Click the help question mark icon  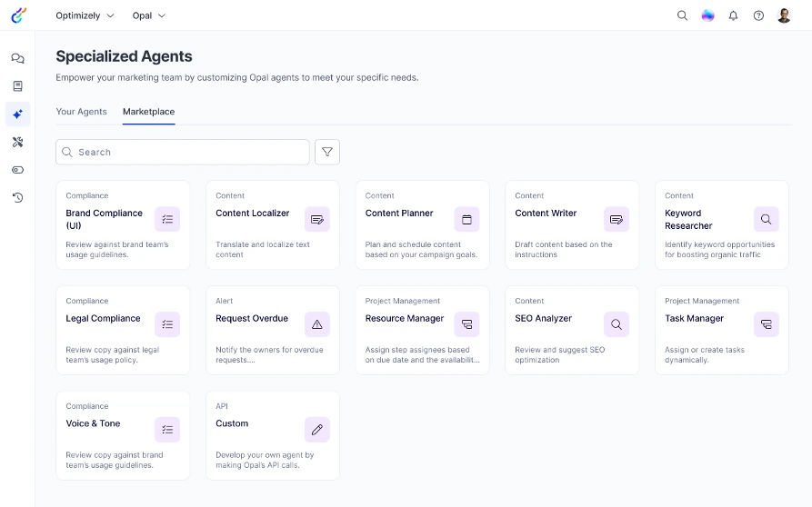click(758, 15)
